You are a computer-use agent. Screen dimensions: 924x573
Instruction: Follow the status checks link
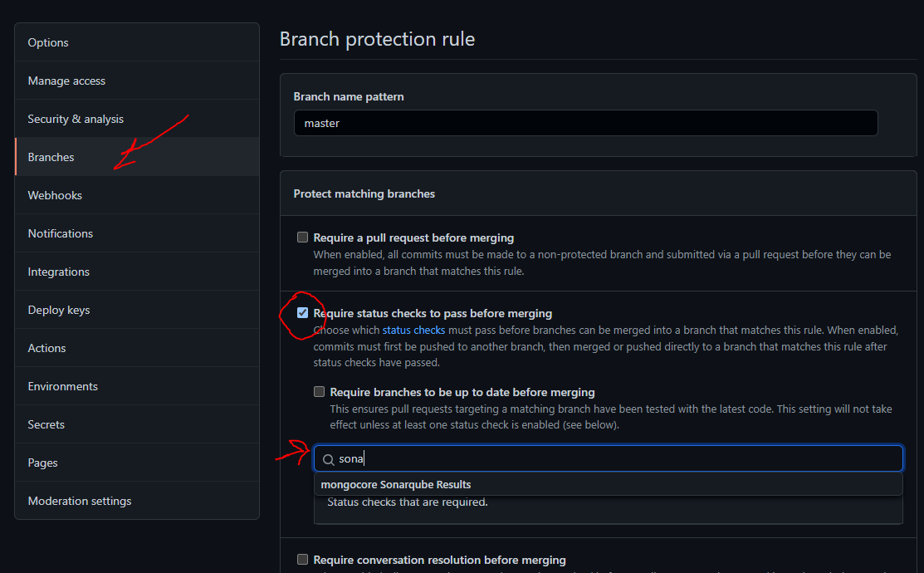click(413, 330)
